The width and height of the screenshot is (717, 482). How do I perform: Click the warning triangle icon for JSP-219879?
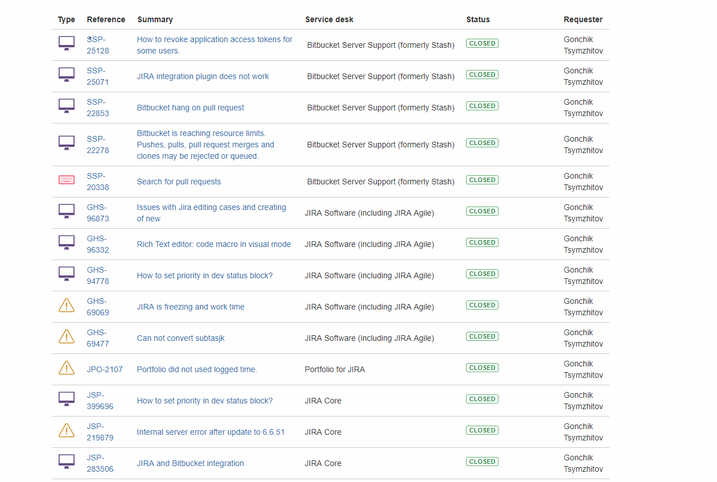pos(67,431)
